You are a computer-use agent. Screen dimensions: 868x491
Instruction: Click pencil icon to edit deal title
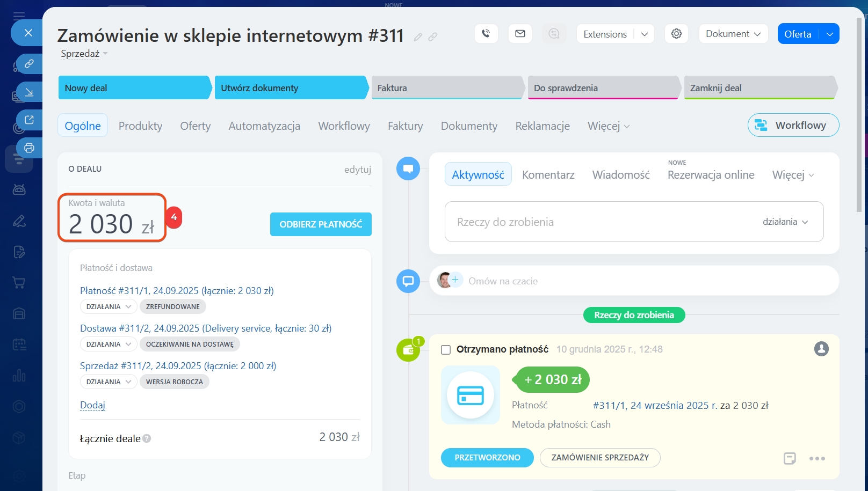(418, 37)
